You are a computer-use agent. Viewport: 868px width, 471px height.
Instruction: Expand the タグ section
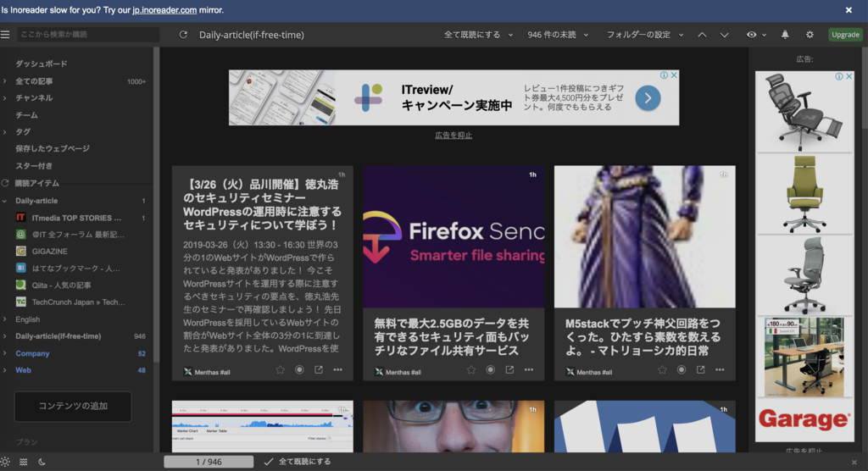tap(4, 131)
